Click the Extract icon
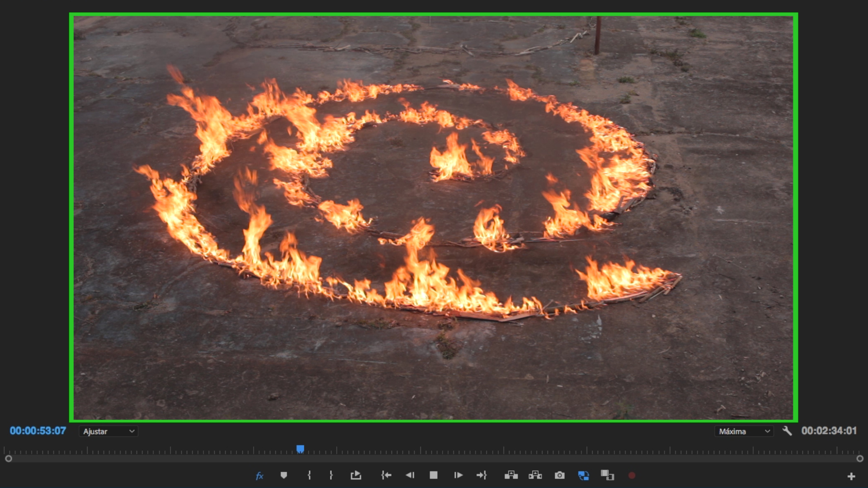The width and height of the screenshot is (868, 488). (x=535, y=475)
